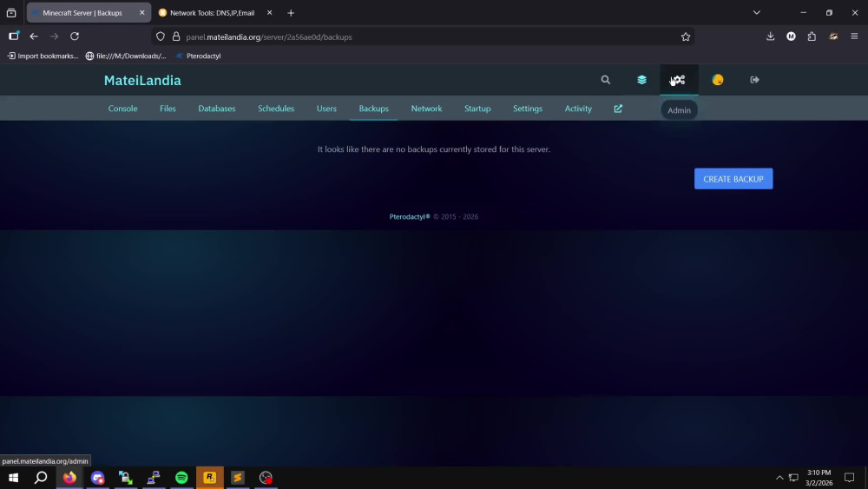The width and height of the screenshot is (868, 489).
Task: Close the Network Tools tab
Action: (269, 13)
